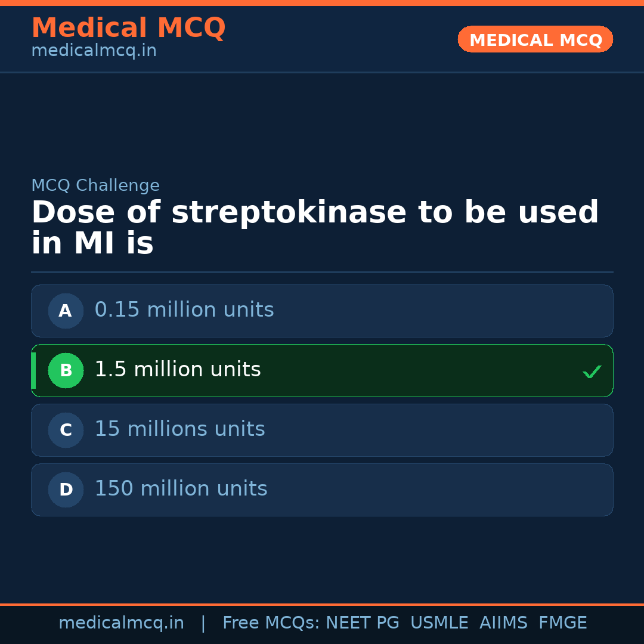Screen dimensions: 644x644
Task: Open medicalmcq.in link in the footer
Action: point(121,623)
